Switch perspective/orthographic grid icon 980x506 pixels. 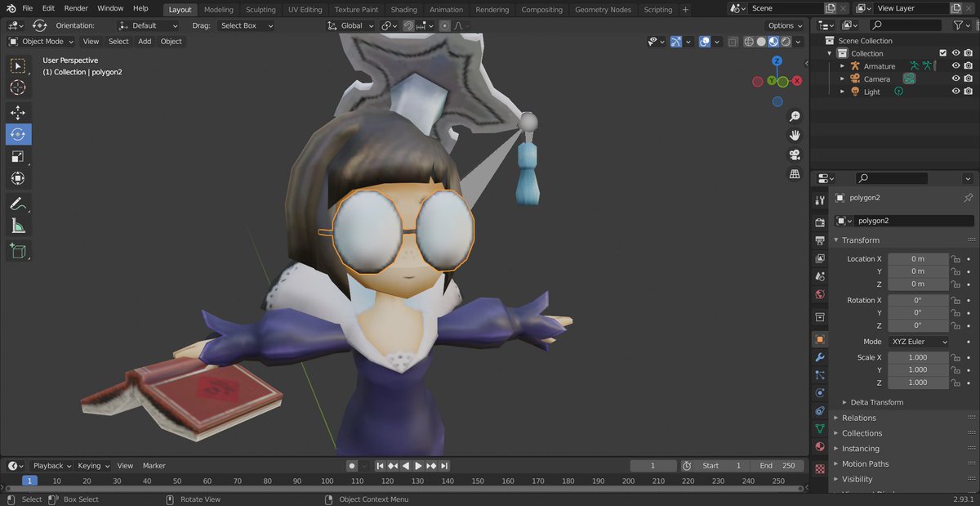pyautogui.click(x=795, y=174)
